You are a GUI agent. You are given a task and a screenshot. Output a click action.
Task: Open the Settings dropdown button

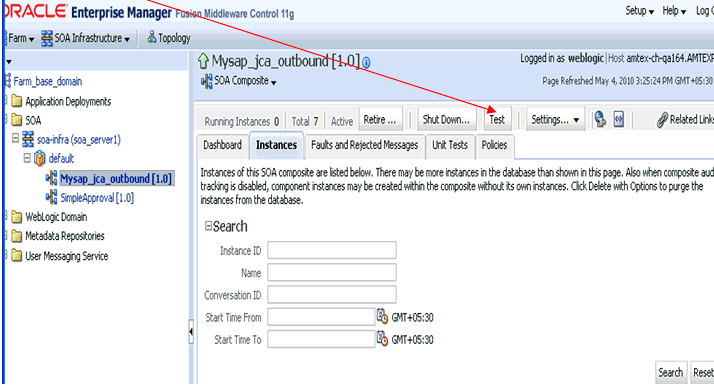click(555, 120)
